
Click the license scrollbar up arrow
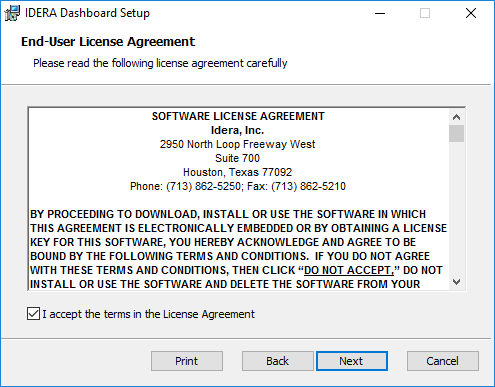456,117
